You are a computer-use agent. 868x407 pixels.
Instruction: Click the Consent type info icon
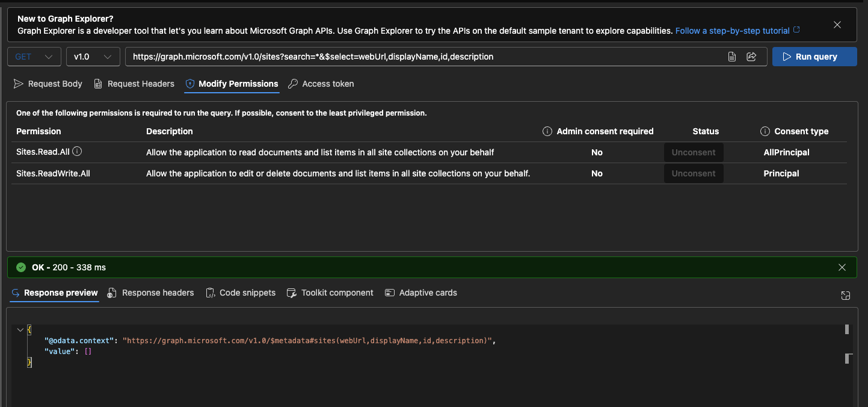[765, 131]
